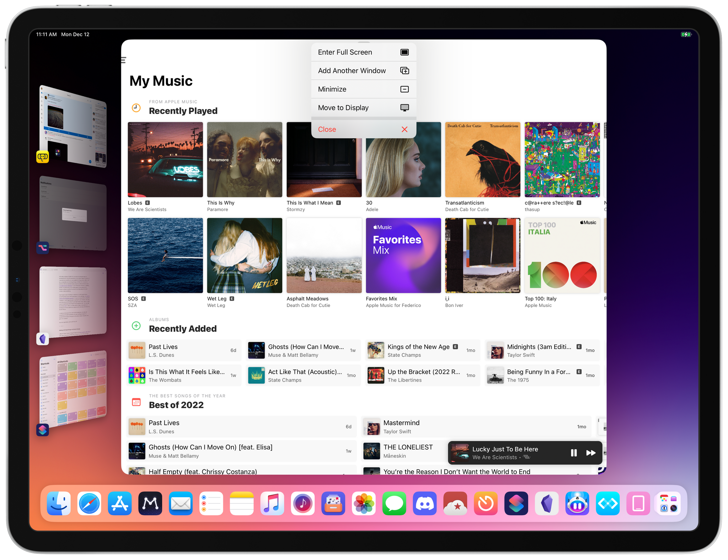Viewport: 728px width, 560px height.
Task: Switch to the Shortcuts window in Stage Manager
Action: point(73,389)
